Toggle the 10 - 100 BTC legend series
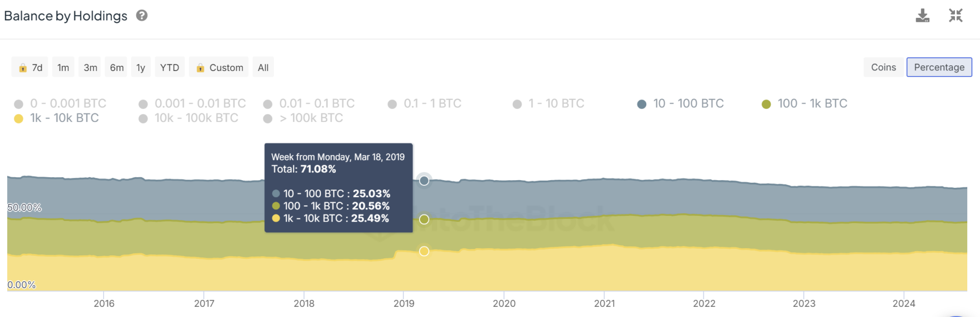This screenshot has height=317, width=980. pos(681,104)
